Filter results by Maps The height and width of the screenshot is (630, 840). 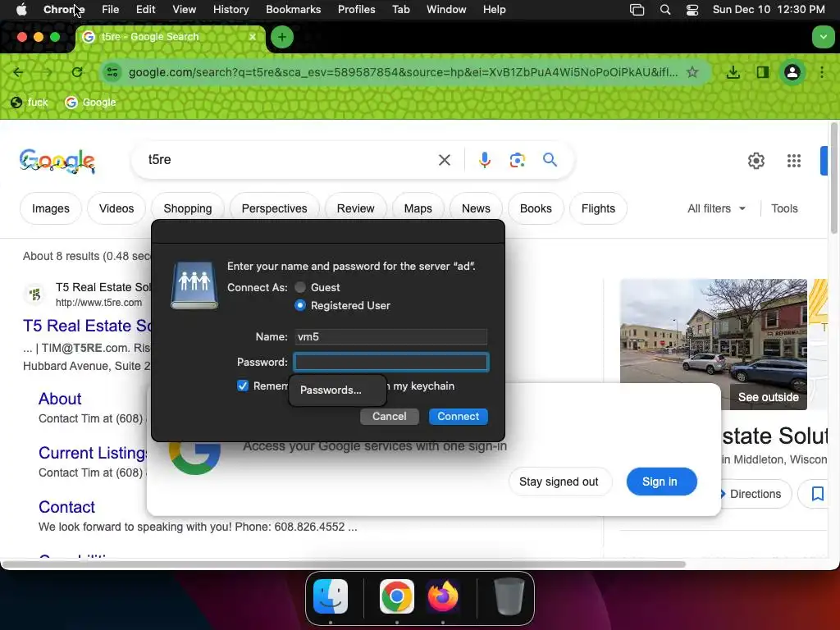click(x=418, y=208)
